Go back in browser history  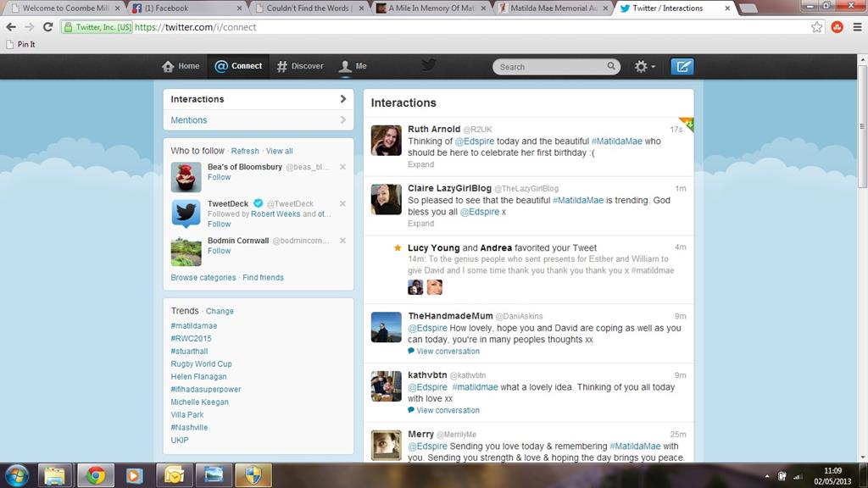pos(11,27)
